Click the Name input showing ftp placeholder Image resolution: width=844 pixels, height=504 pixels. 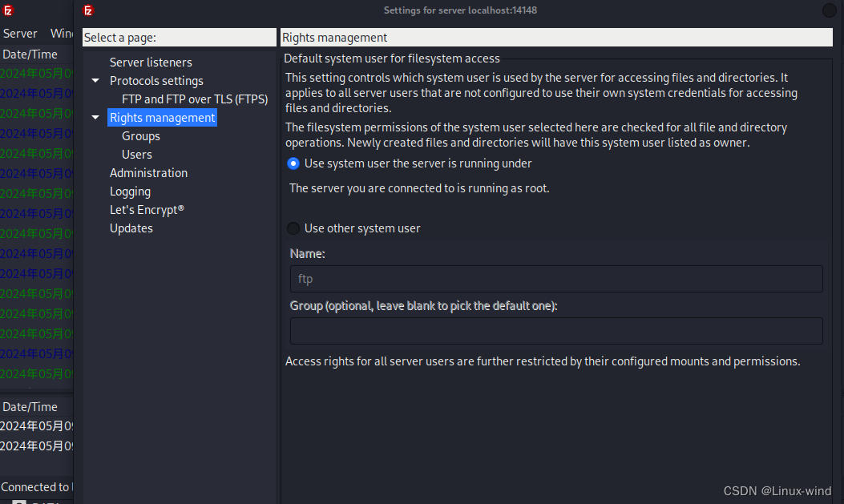tap(556, 279)
